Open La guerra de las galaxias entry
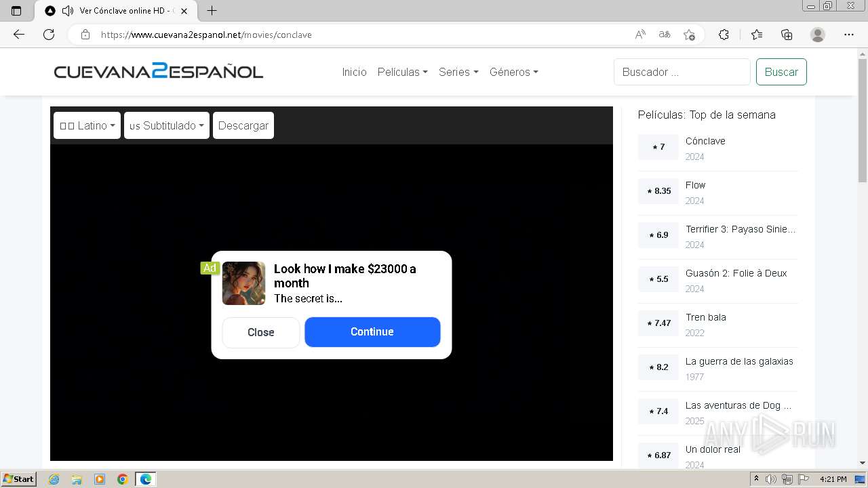 739,361
